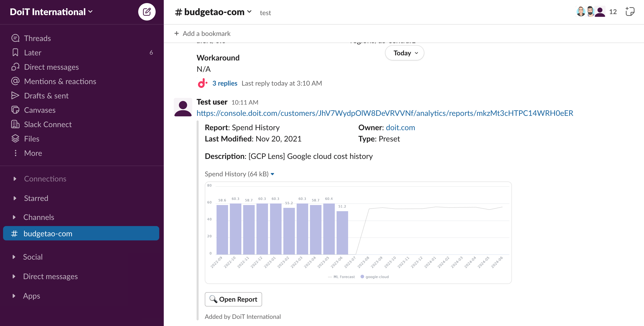Open the Files browser
This screenshot has height=326, width=644.
point(31,139)
